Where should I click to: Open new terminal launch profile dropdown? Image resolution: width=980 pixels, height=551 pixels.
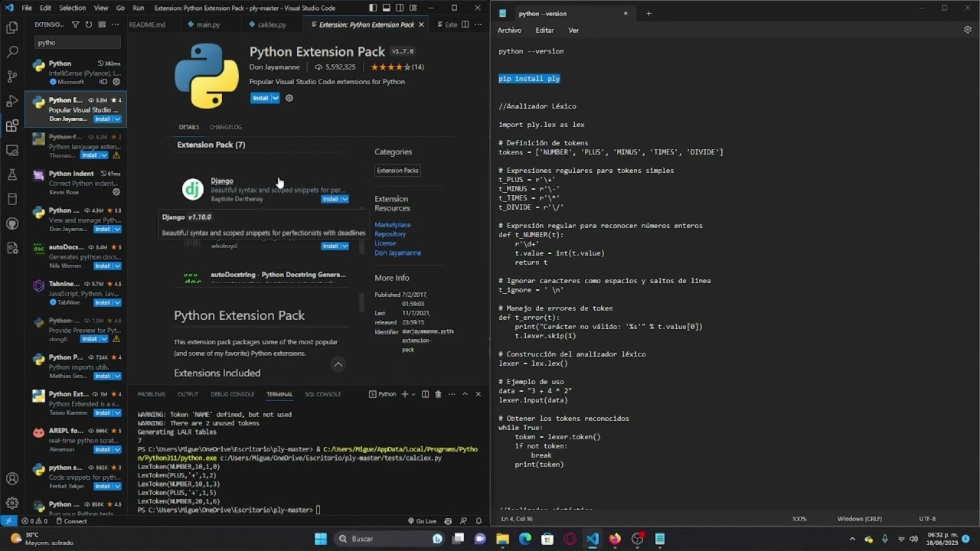tap(413, 394)
